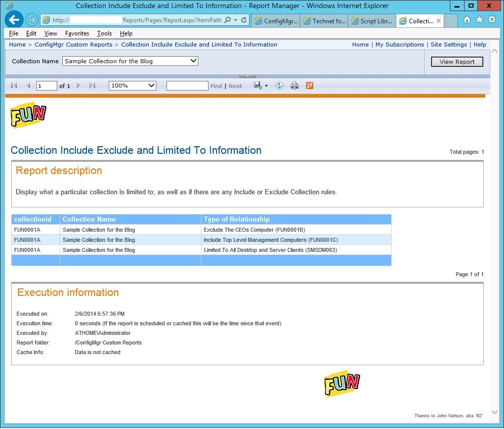Click the orange data feed icon
Screen dimensions: 504x429
click(x=310, y=85)
